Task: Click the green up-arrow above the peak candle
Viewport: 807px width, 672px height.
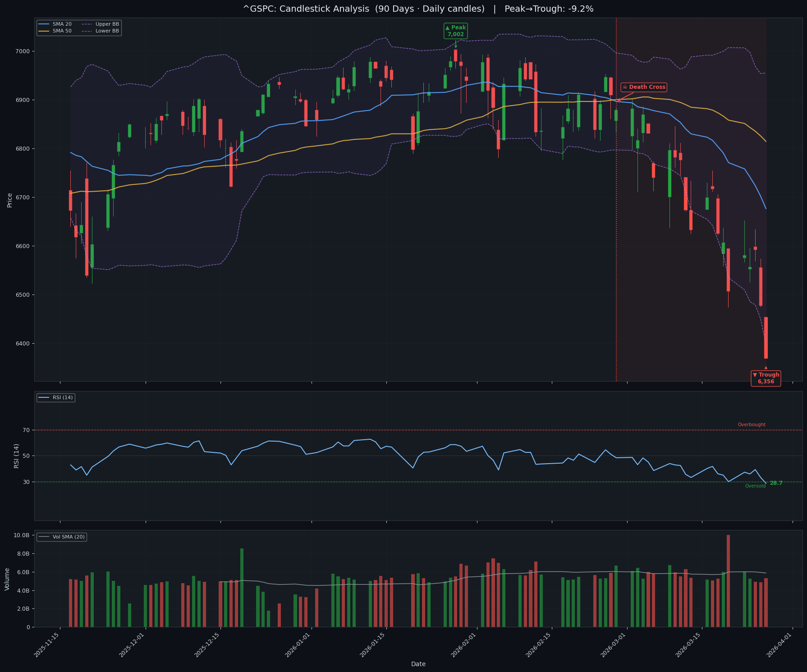Action: 456,45
